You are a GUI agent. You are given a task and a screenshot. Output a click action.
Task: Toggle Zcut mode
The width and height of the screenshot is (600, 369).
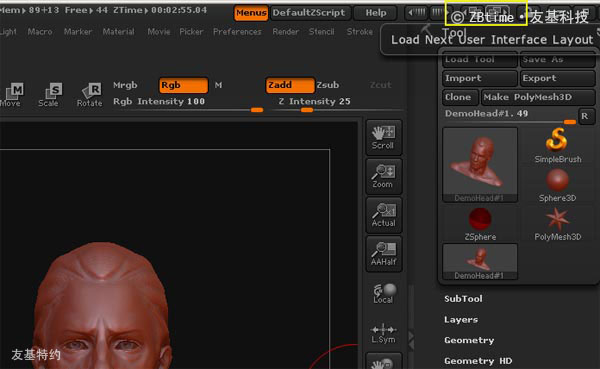point(380,85)
